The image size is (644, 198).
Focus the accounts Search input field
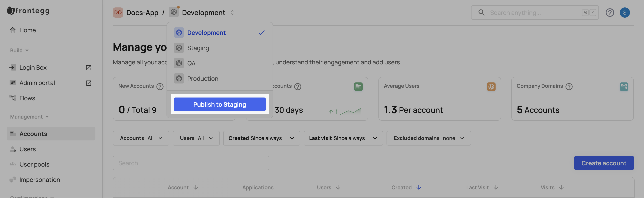(191, 163)
